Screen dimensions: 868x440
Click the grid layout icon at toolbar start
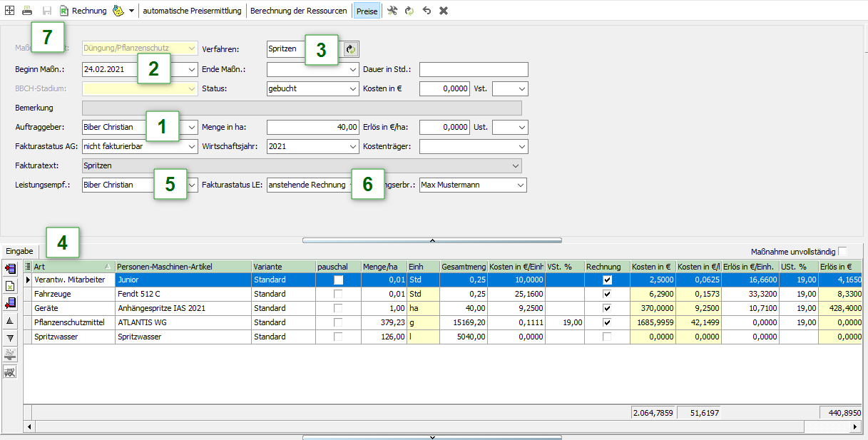click(9, 11)
